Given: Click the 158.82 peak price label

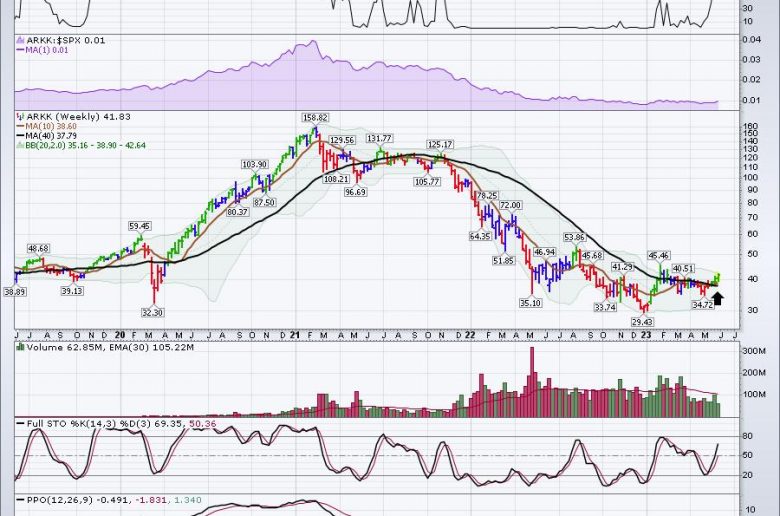Looking at the screenshot, I should pyautogui.click(x=315, y=118).
